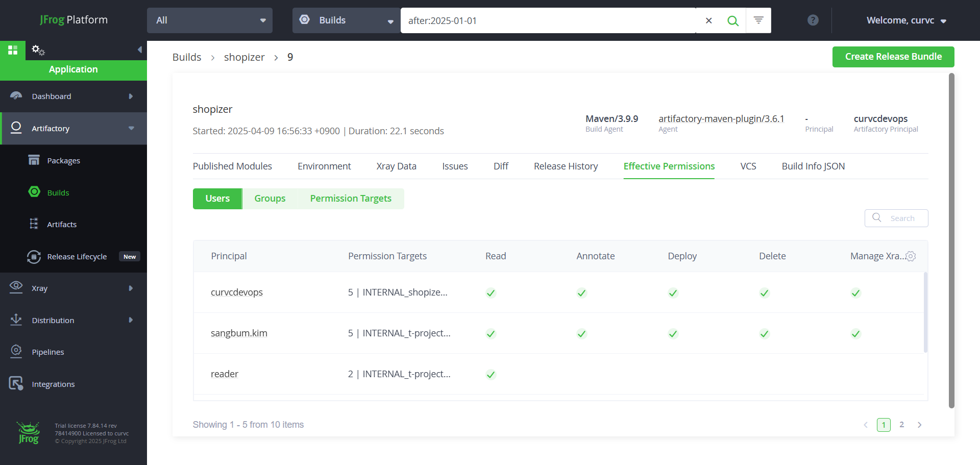Switch to Permission Targets view
Screen dimensions: 980x465
[351, 199]
